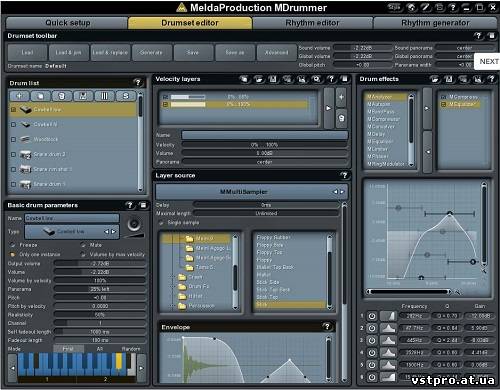500x390 pixels.
Task: Enable the Freeze option
Action: point(13,245)
